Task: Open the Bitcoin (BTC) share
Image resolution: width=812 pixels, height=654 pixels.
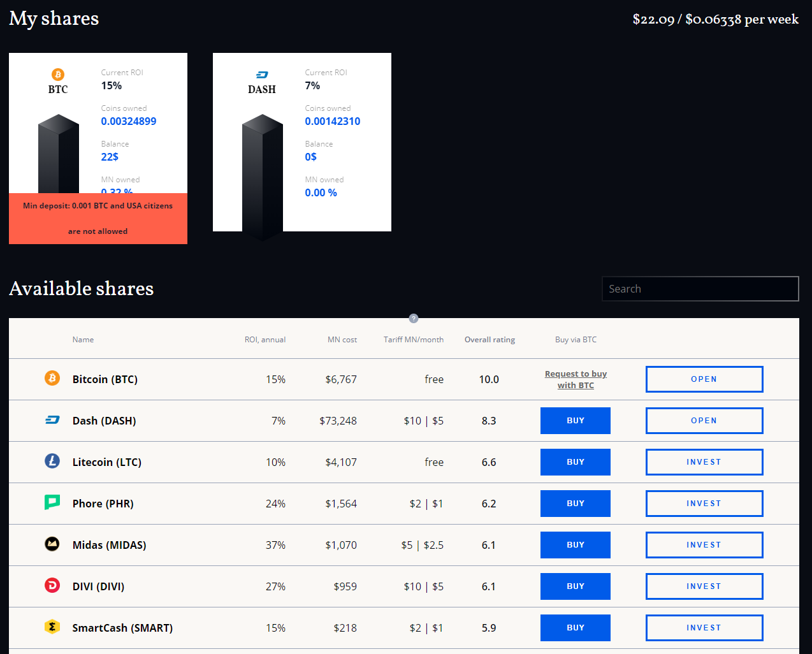Action: click(x=704, y=379)
